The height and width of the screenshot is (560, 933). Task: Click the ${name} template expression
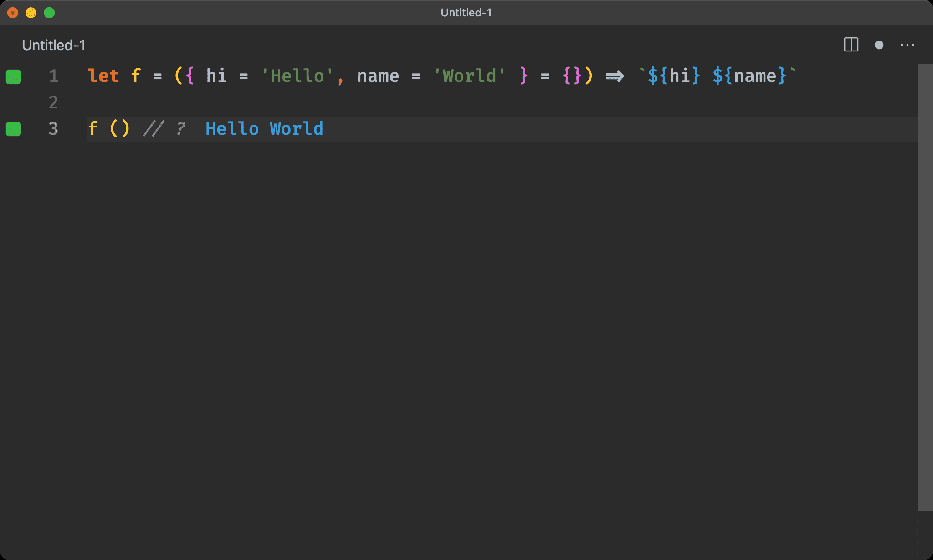[749, 76]
